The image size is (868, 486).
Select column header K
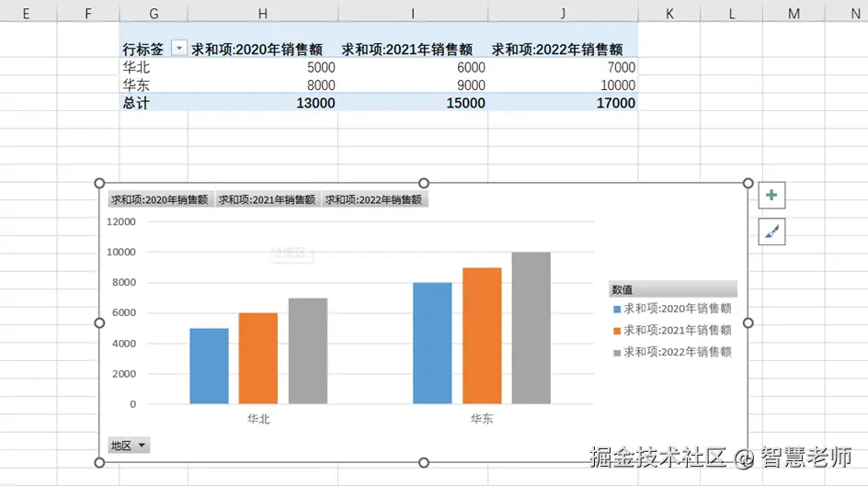[x=669, y=13]
